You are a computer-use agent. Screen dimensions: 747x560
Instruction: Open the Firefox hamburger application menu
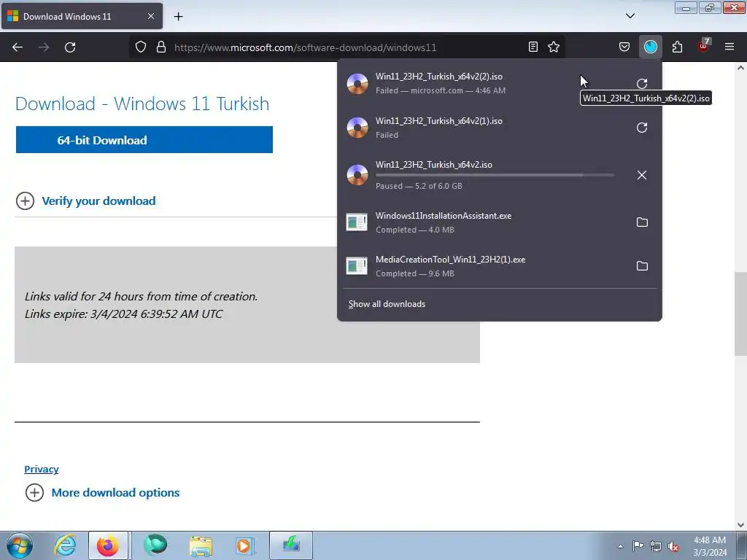729,47
